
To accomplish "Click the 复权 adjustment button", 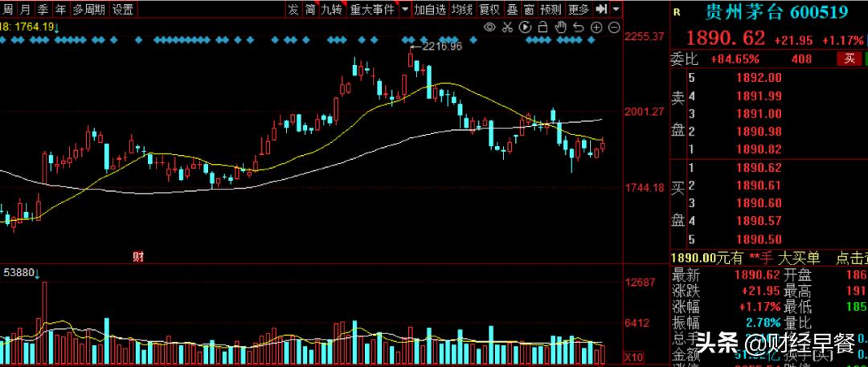I will pyautogui.click(x=489, y=10).
